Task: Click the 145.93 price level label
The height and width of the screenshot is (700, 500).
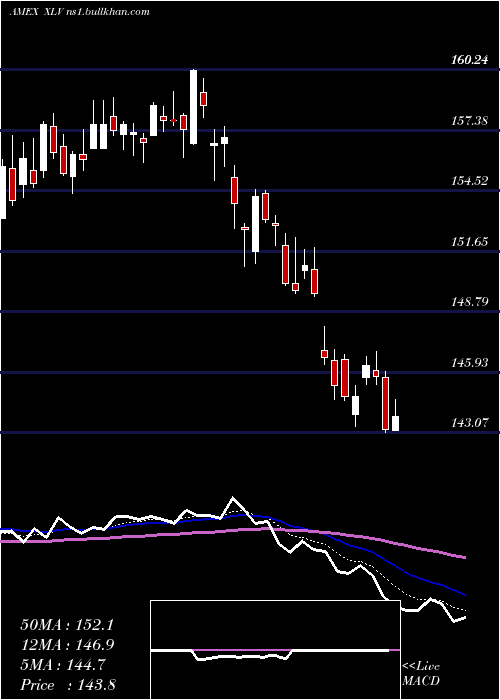Action: click(469, 362)
